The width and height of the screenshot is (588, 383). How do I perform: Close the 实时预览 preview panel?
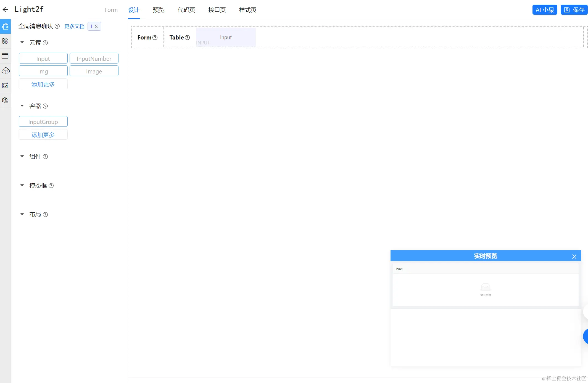pyautogui.click(x=574, y=257)
